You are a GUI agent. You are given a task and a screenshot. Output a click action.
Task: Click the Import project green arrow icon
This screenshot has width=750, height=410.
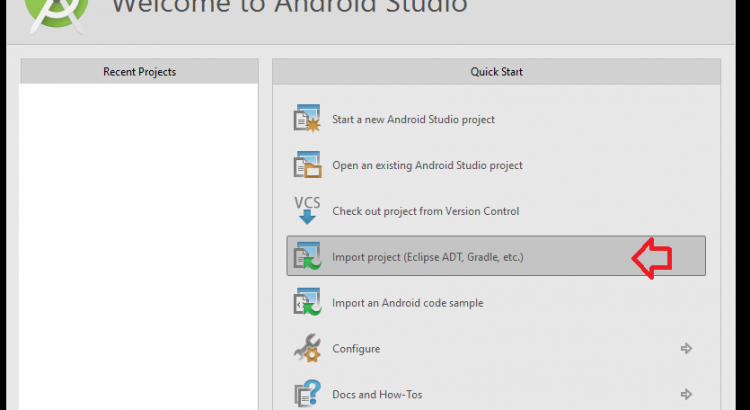pos(306,257)
